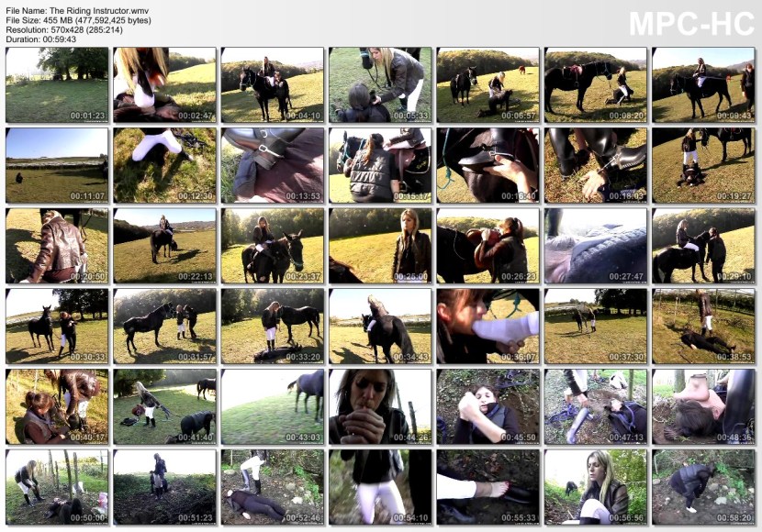The width and height of the screenshot is (762, 532).
Task: Click the Duration 00:59:43 line
Action: (40, 39)
